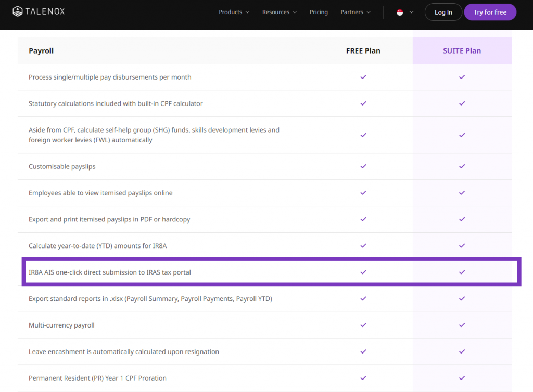The image size is (533, 392).
Task: Click FREE Plan checkmark for IR8A AIS direct submission
Action: [363, 272]
